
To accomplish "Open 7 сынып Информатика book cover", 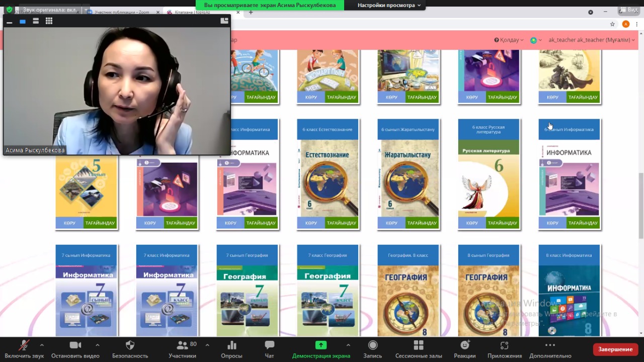I will [86, 301].
